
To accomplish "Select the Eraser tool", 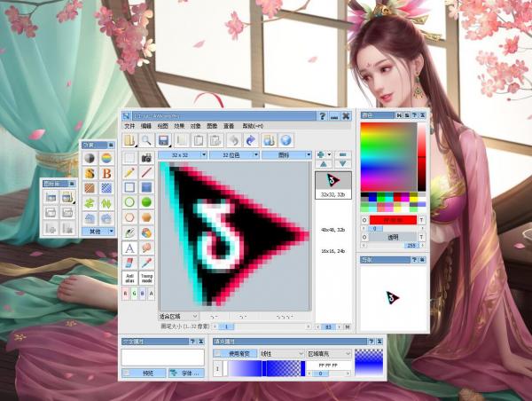I will click(129, 263).
